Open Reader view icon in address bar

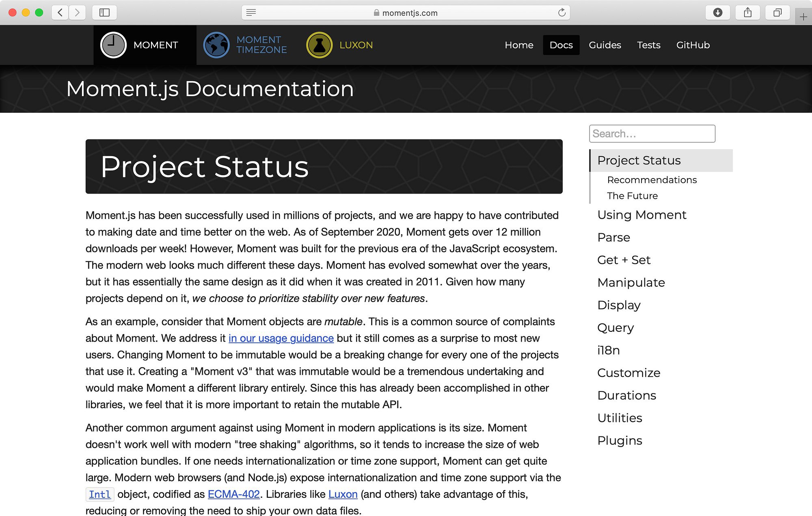point(251,13)
